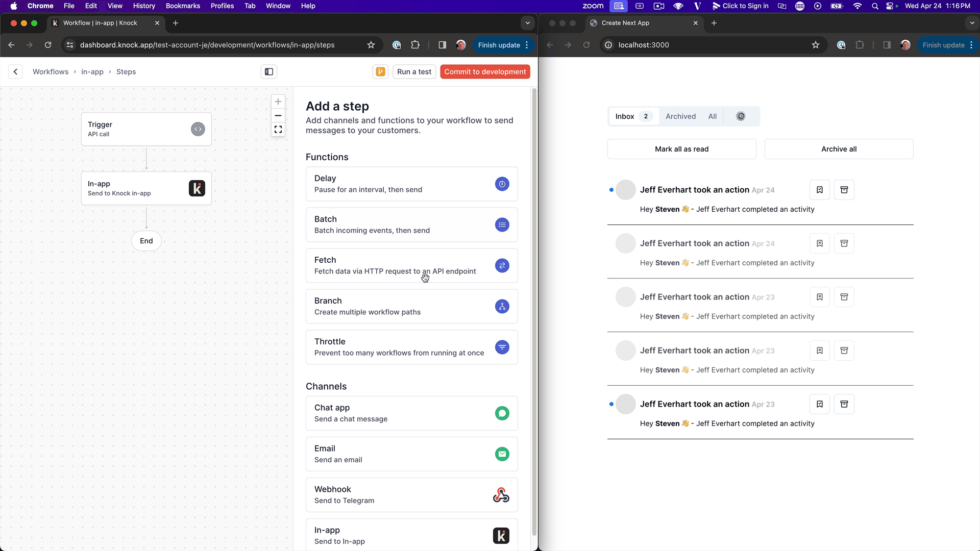This screenshot has width=980, height=551.
Task: Click the Batch function icon
Action: click(503, 224)
